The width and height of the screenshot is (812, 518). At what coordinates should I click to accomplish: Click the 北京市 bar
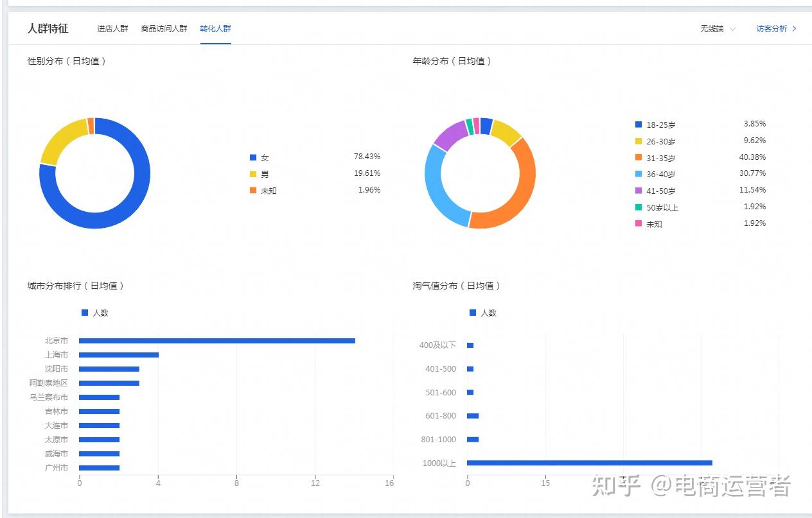pos(217,341)
